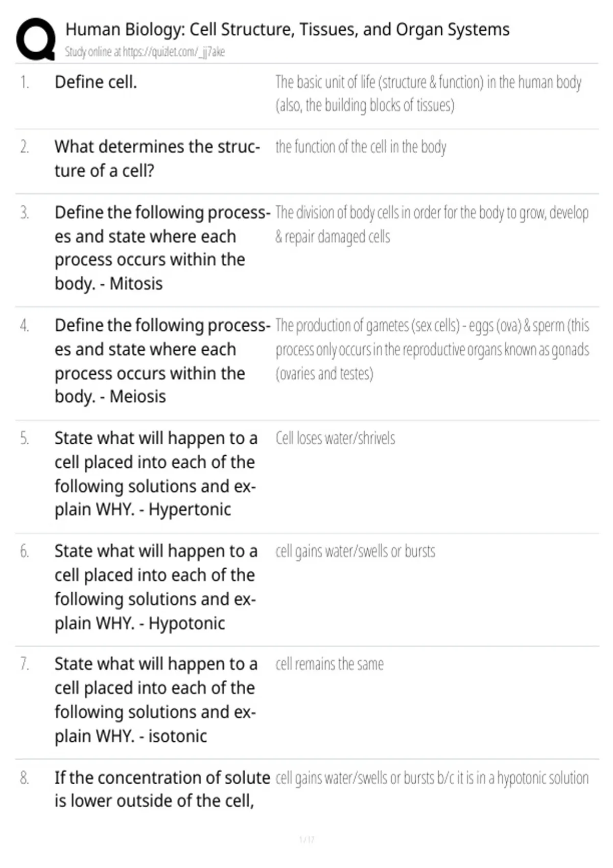The width and height of the screenshot is (613, 868).
Task: Click the answer mentioning hypotonic solution b/c
Action: point(432,778)
